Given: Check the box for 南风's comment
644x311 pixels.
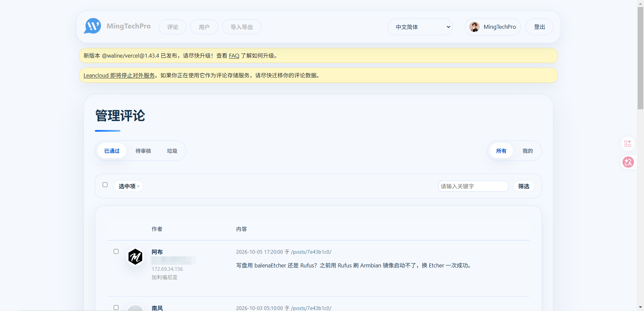Looking at the screenshot, I should pos(116,307).
